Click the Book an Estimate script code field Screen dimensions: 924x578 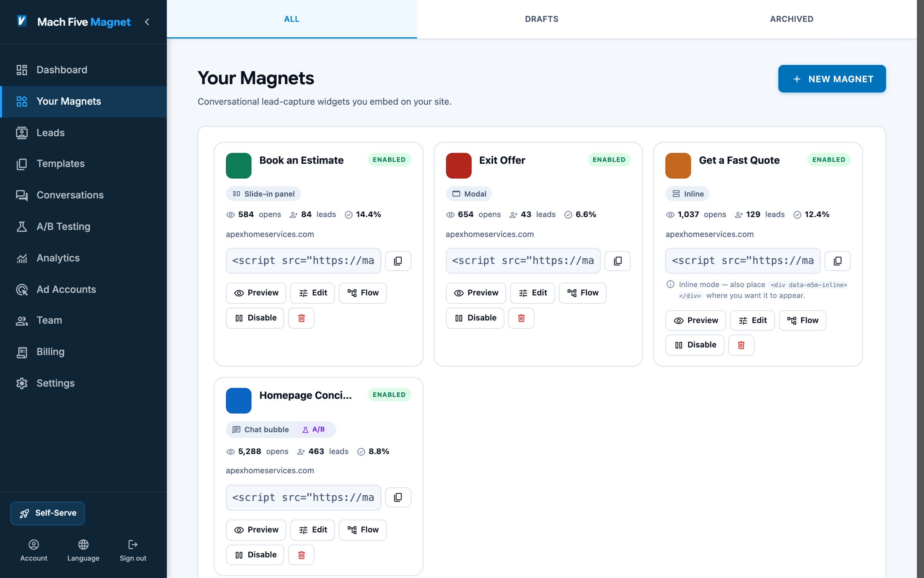303,261
